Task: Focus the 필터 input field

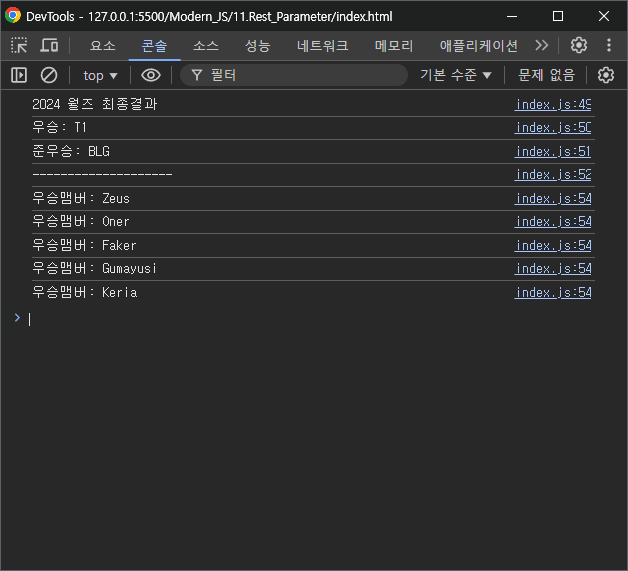Action: (294, 75)
